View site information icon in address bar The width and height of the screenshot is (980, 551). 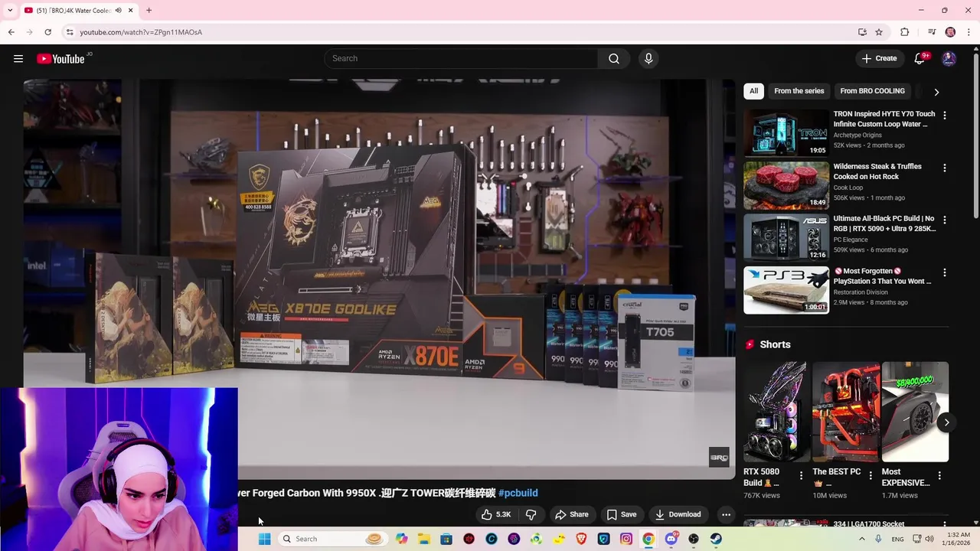pyautogui.click(x=70, y=32)
